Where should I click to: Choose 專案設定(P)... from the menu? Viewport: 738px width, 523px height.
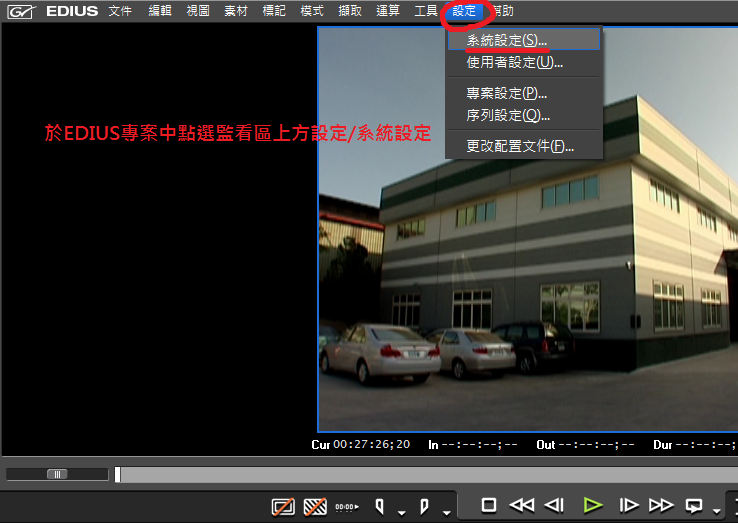(x=524, y=93)
